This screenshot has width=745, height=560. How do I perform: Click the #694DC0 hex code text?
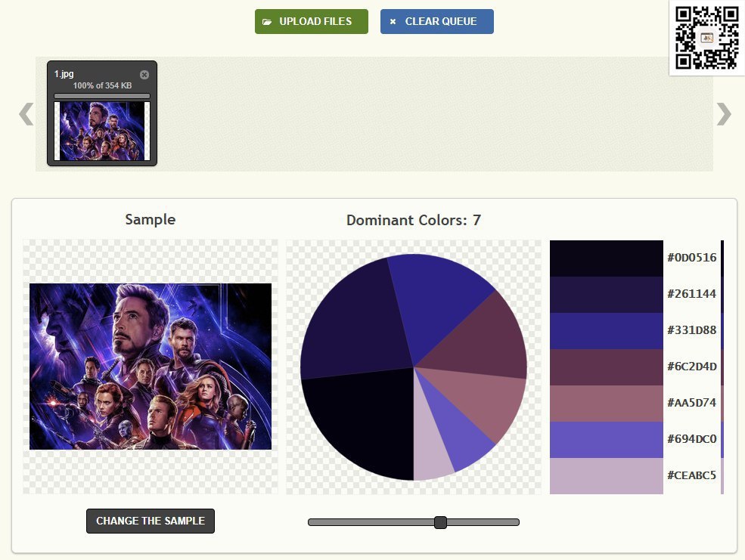[x=692, y=438]
